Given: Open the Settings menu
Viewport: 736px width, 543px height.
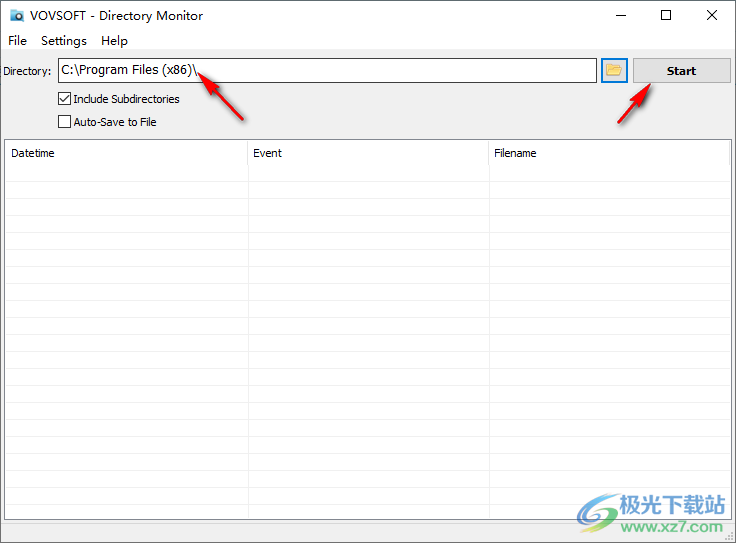Looking at the screenshot, I should 64,41.
